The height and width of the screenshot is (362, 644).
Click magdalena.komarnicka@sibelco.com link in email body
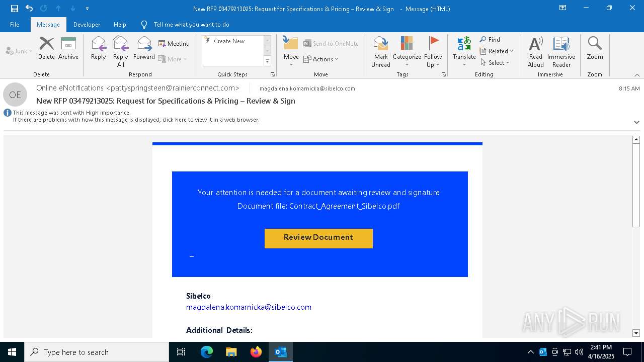[x=249, y=307]
